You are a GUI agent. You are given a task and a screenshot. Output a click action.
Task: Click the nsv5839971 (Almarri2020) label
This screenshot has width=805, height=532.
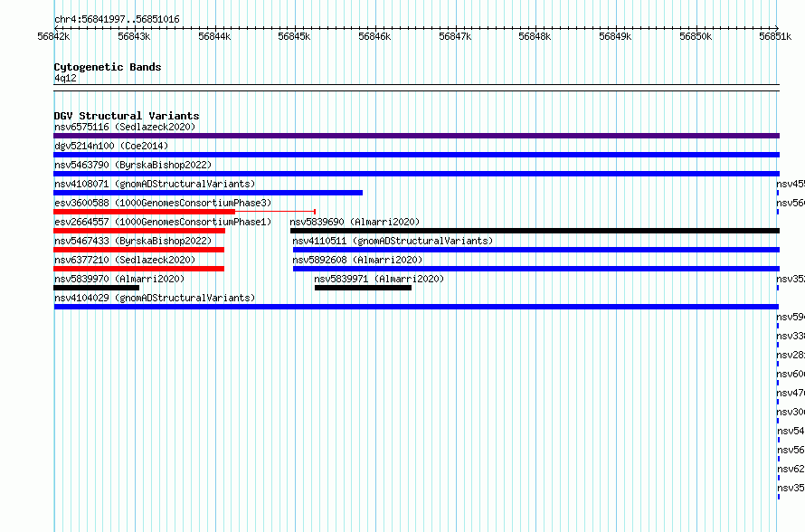pyautogui.click(x=379, y=279)
